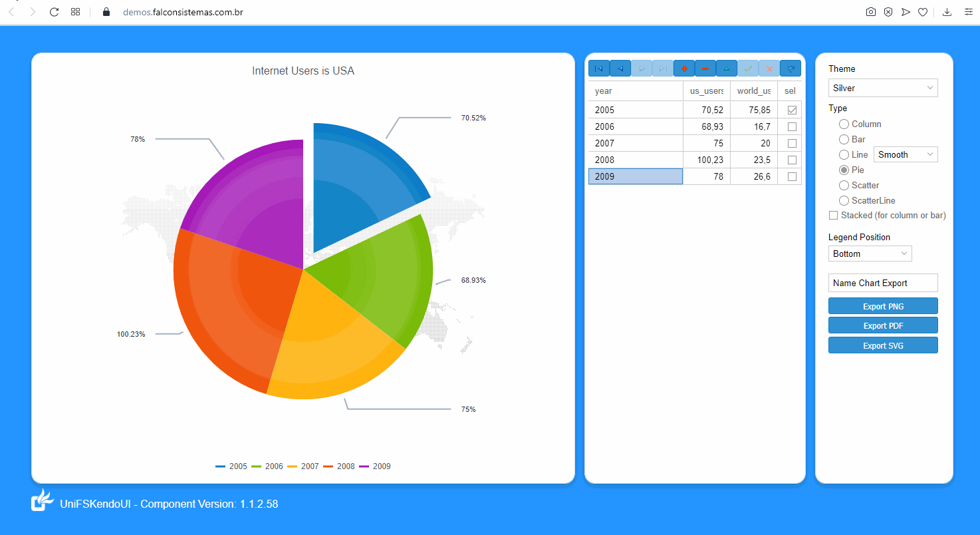Refresh data with the navigator refresh icon
The width and height of the screenshot is (980, 535).
tap(791, 69)
